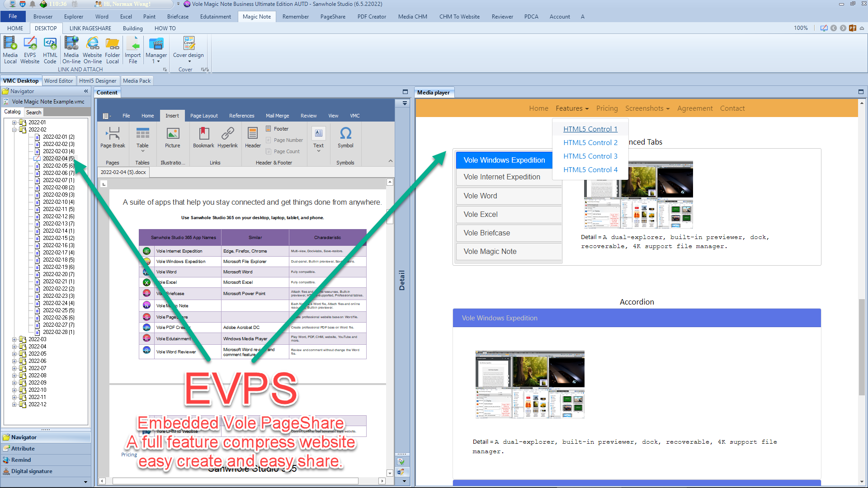868x488 pixels.
Task: Collapse the Word editor ribbon
Action: [x=390, y=161]
